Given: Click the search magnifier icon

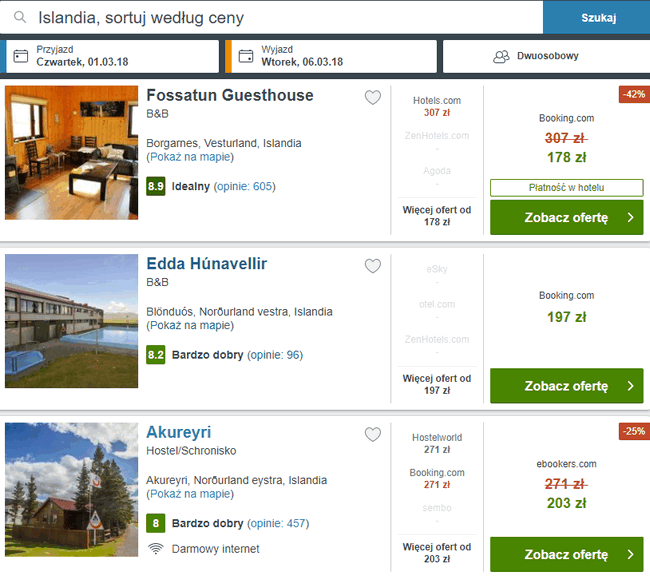Looking at the screenshot, I should coord(20,17).
